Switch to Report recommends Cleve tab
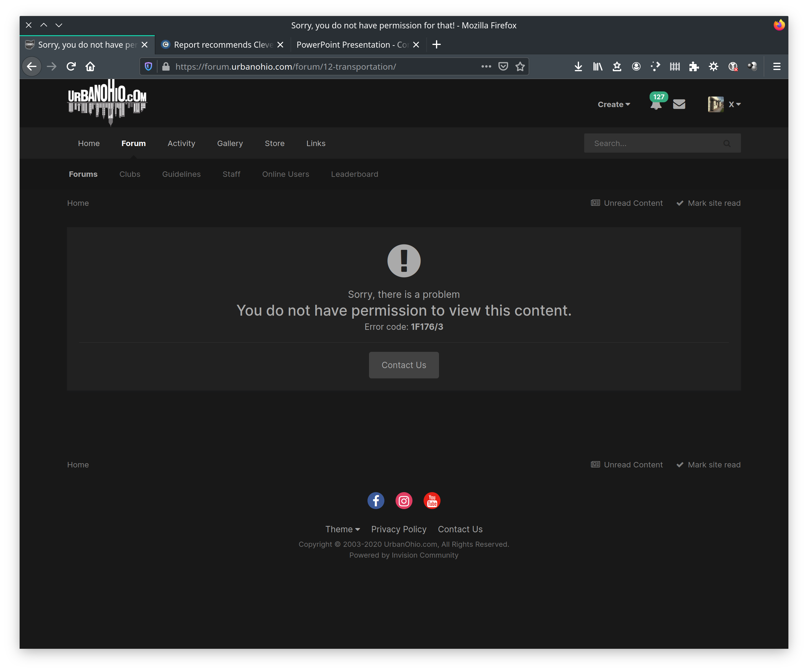The height and width of the screenshot is (672, 808). pos(223,45)
